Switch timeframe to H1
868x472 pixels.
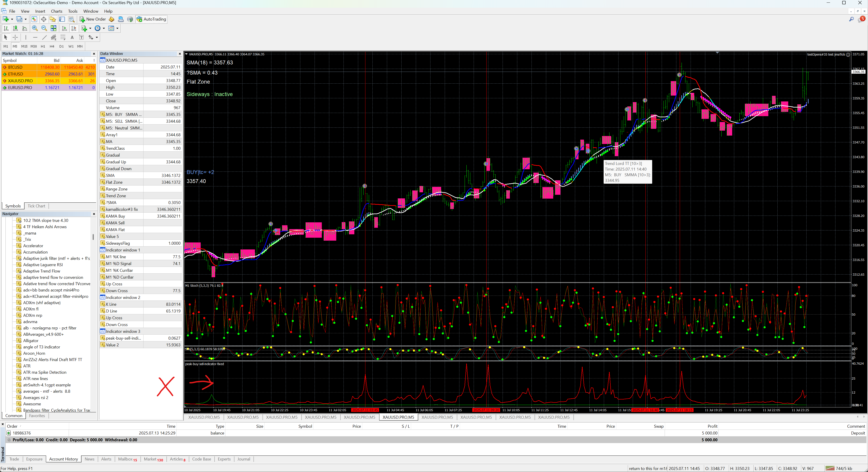[43, 47]
